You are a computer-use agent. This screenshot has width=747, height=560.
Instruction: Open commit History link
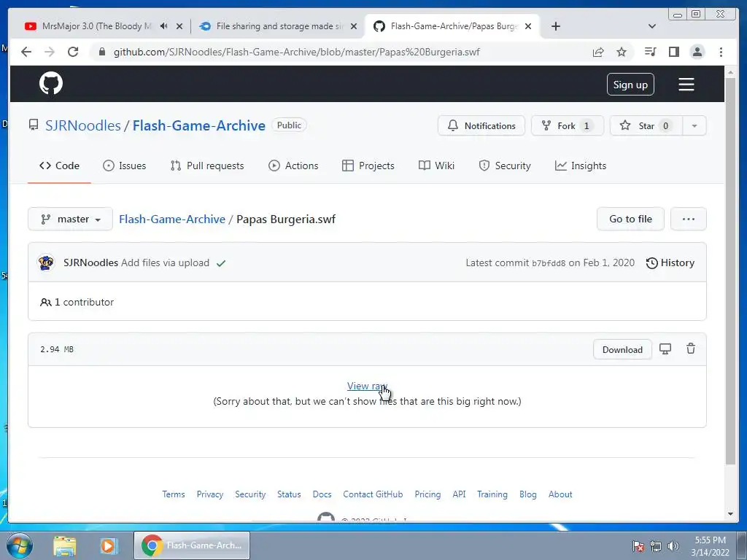670,262
